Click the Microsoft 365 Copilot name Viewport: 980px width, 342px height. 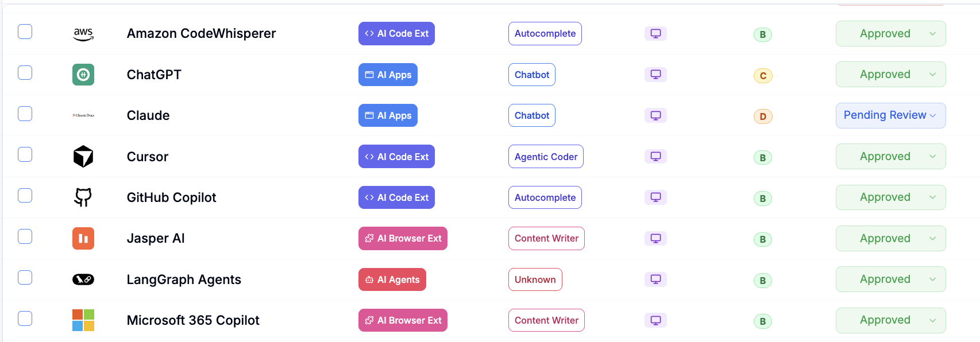[x=193, y=320]
